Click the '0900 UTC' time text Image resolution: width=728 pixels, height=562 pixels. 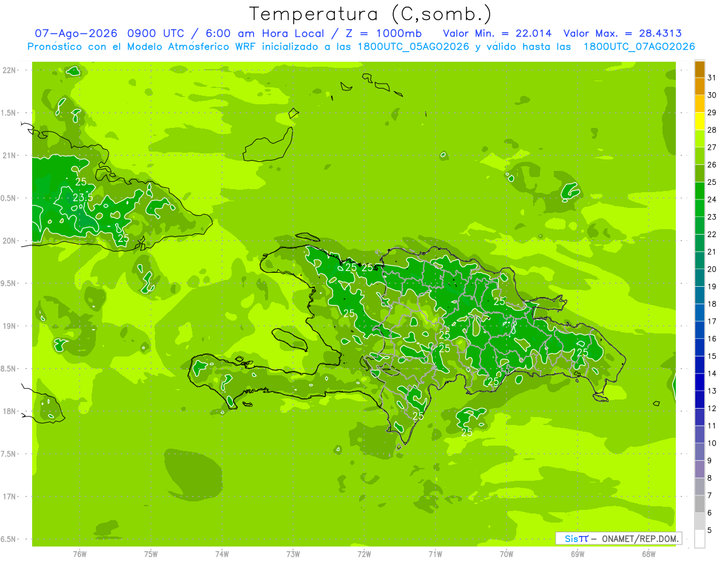pos(155,33)
